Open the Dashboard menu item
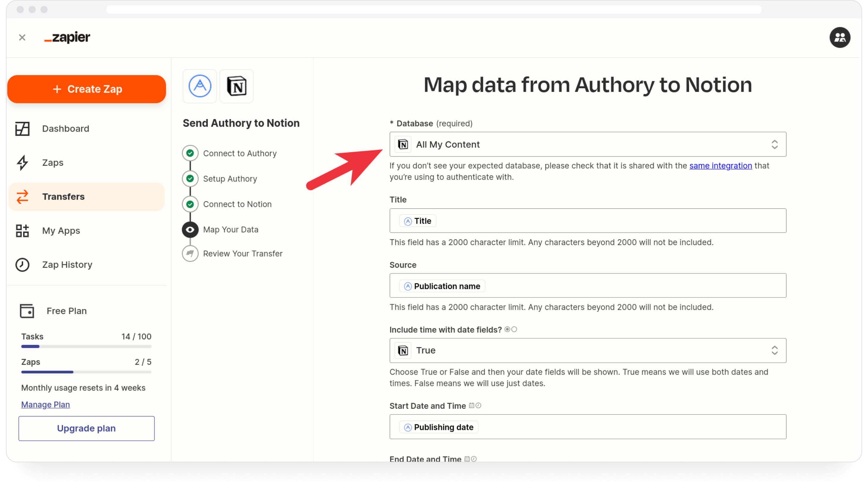 [x=66, y=129]
